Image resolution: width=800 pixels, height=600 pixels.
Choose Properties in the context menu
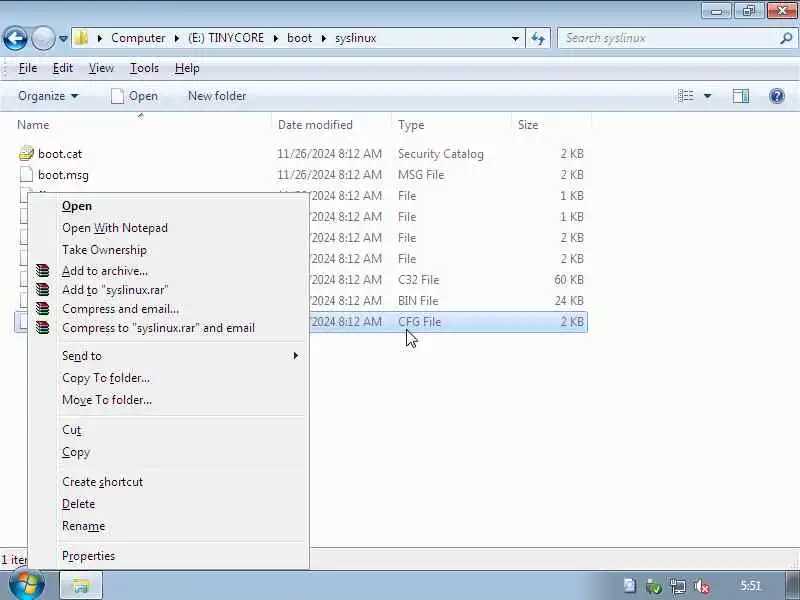[88, 556]
